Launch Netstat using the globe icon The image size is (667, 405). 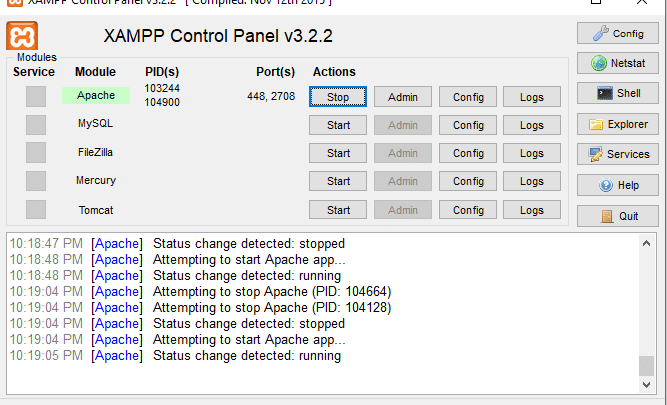pyautogui.click(x=599, y=63)
